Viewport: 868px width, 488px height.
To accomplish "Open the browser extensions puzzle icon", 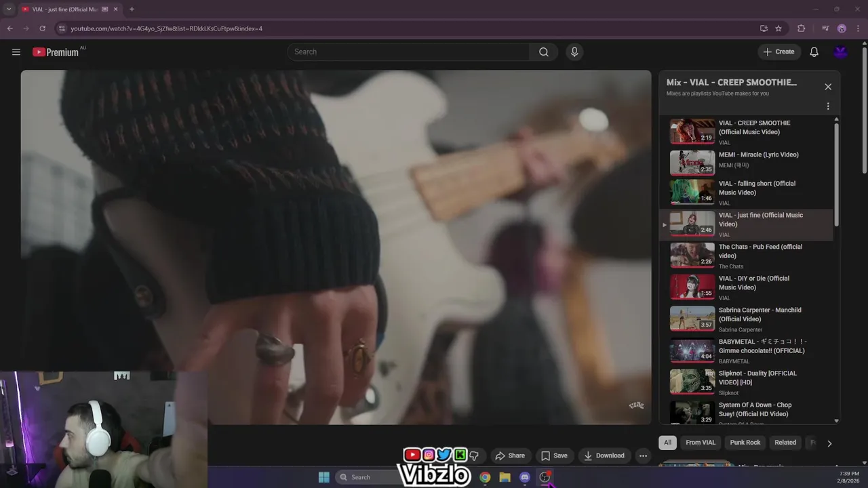I will point(802,28).
